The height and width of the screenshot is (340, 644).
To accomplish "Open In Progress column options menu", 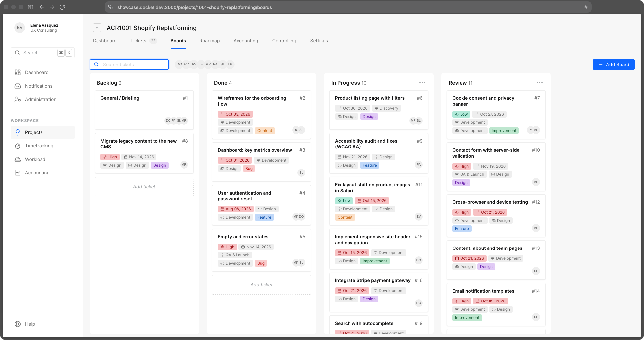I will click(x=422, y=83).
